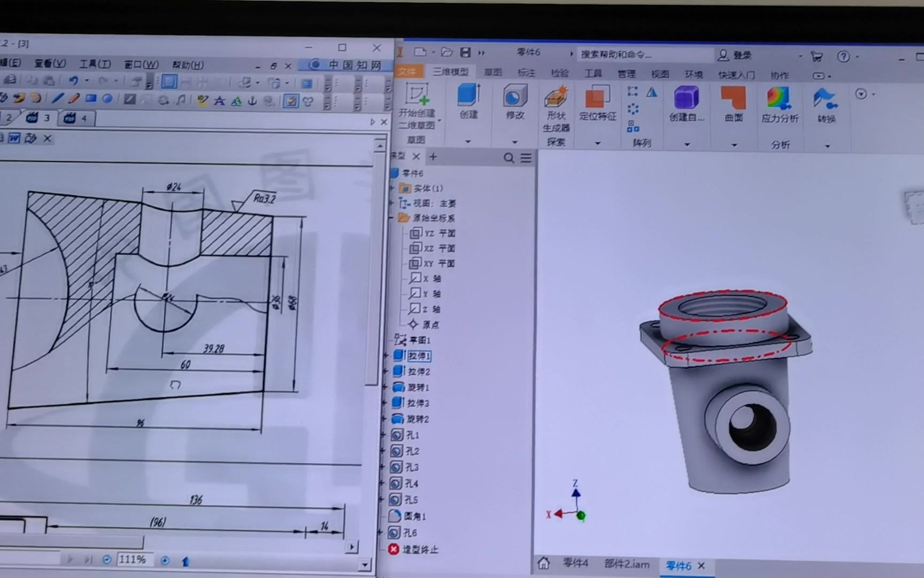Click the shopping cart icon in Inventor title bar
This screenshot has height=578, width=924.
tap(817, 56)
